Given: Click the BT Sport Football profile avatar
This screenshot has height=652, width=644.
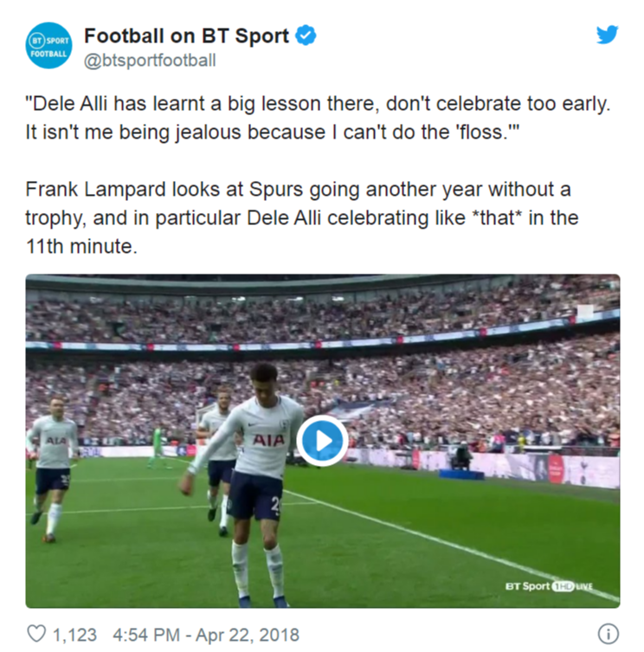Looking at the screenshot, I should [x=48, y=46].
